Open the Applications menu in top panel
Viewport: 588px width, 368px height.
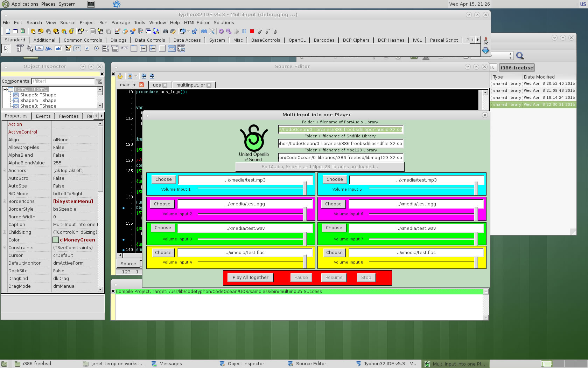(25, 4)
